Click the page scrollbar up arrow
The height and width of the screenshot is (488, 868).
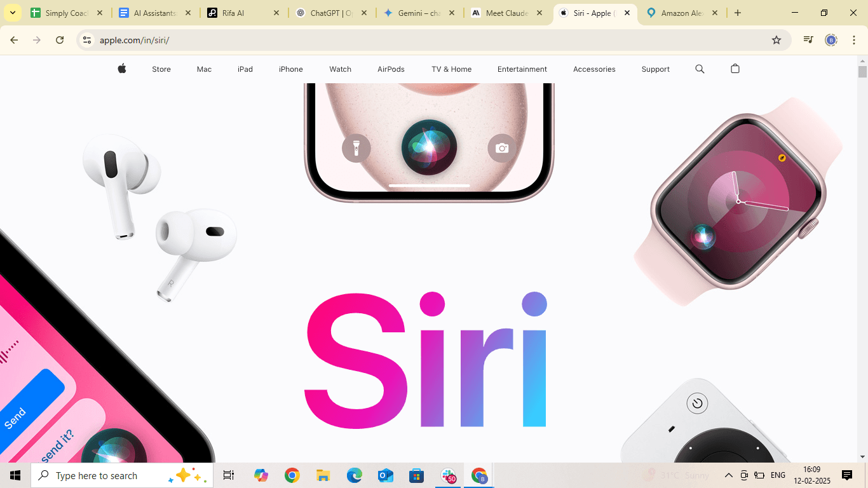tap(862, 60)
